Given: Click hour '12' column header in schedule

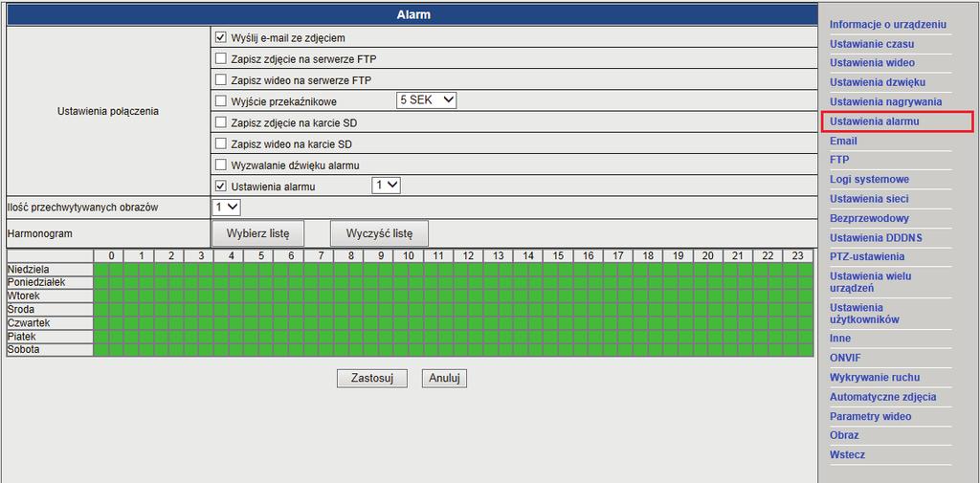Looking at the screenshot, I should click(x=468, y=255).
